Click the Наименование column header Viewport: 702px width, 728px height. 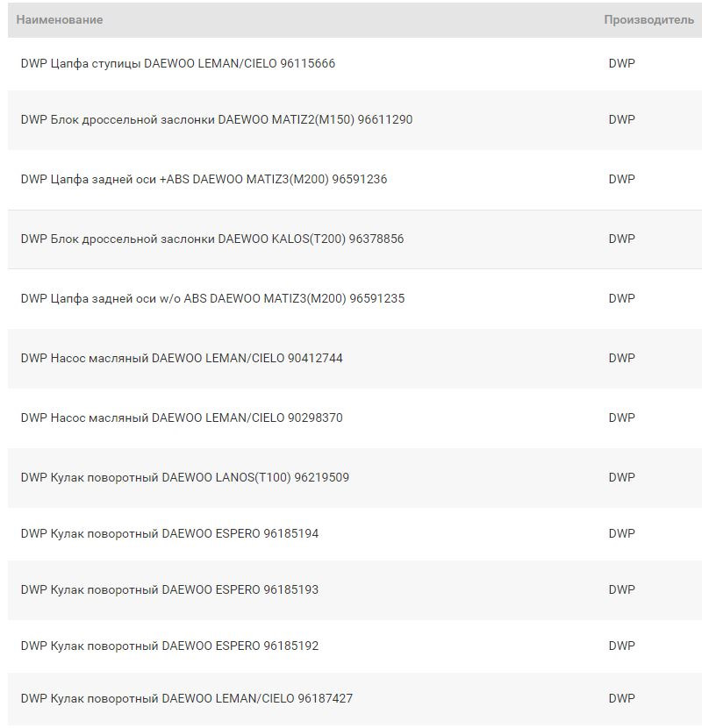60,19
